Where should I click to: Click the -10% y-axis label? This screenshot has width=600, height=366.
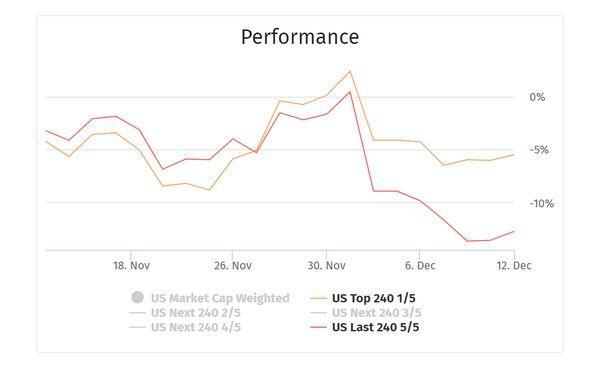point(542,203)
